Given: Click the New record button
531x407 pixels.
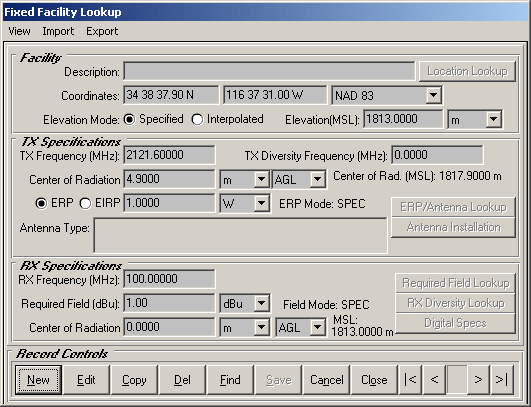Looking at the screenshot, I should click(38, 380).
